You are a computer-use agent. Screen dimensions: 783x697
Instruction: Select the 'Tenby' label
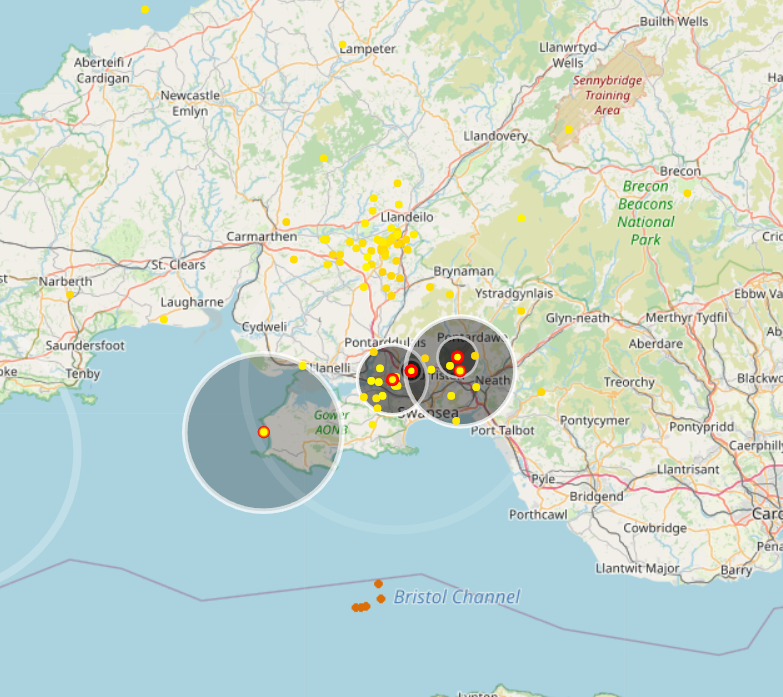point(83,374)
